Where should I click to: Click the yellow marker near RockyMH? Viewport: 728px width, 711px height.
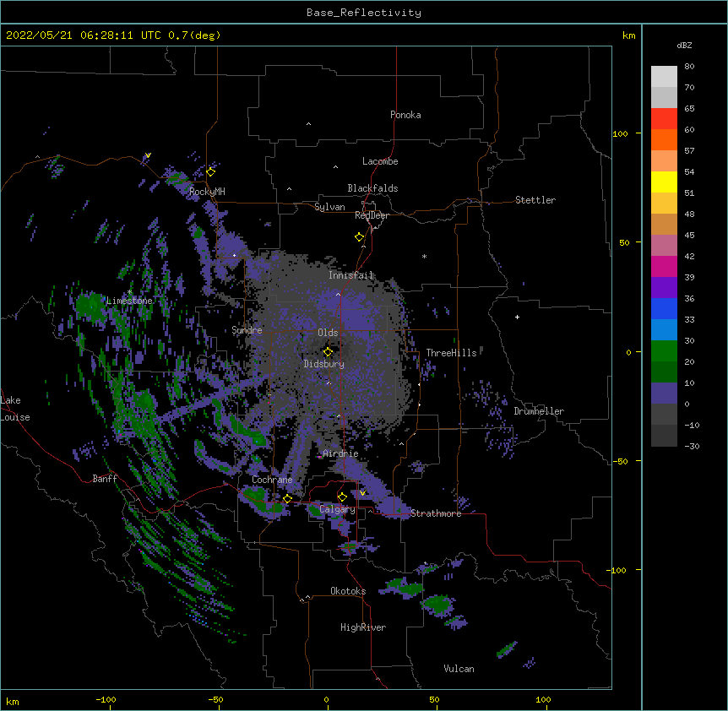click(x=211, y=172)
